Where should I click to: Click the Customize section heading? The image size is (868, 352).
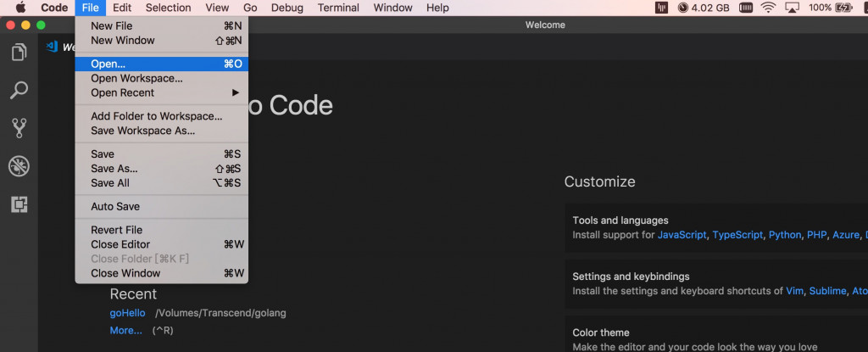click(x=599, y=182)
